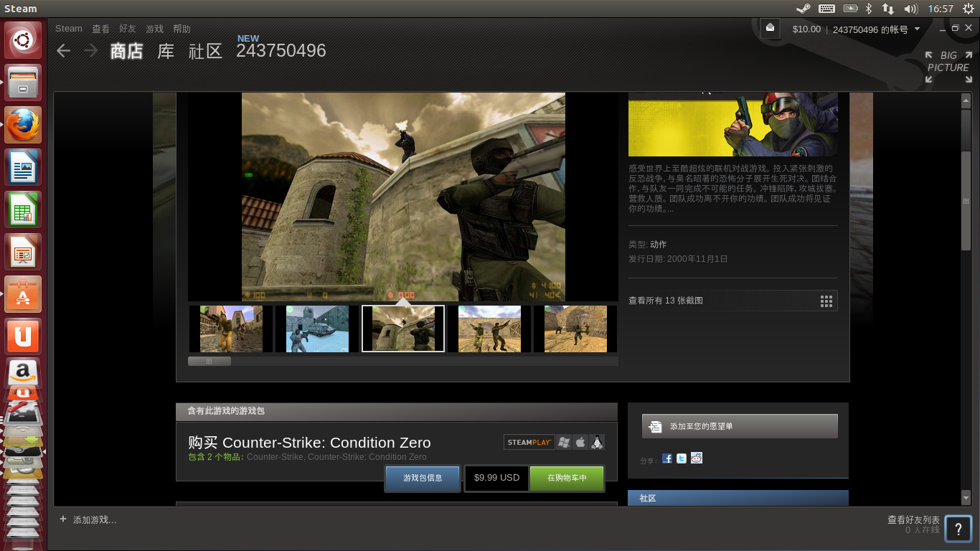Click the plus icon to add a game
980x551 pixels.
(x=63, y=519)
